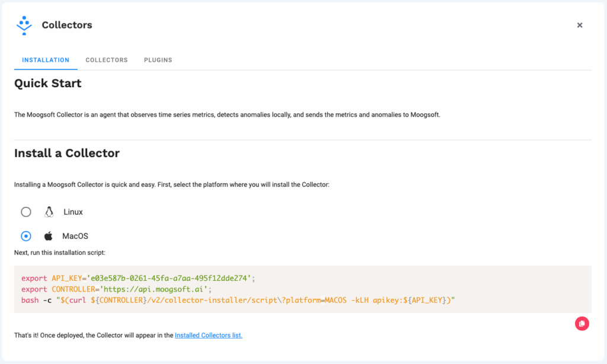This screenshot has width=607, height=364.
Task: Open the Installed Collectors list link
Action: (209, 336)
